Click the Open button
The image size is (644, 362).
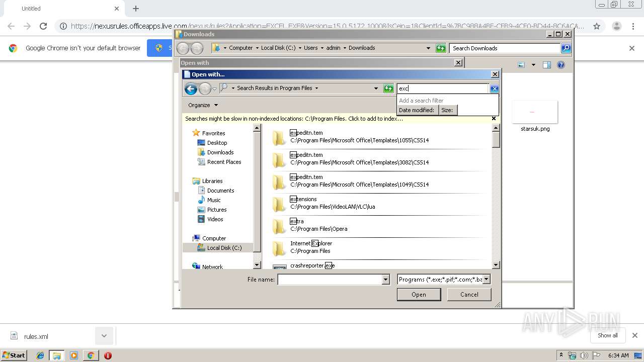419,295
